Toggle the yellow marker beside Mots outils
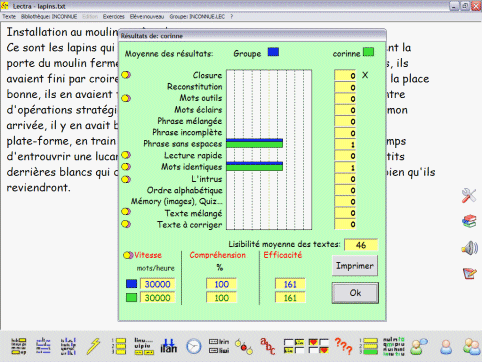This screenshot has width=482, height=362. pos(126,98)
